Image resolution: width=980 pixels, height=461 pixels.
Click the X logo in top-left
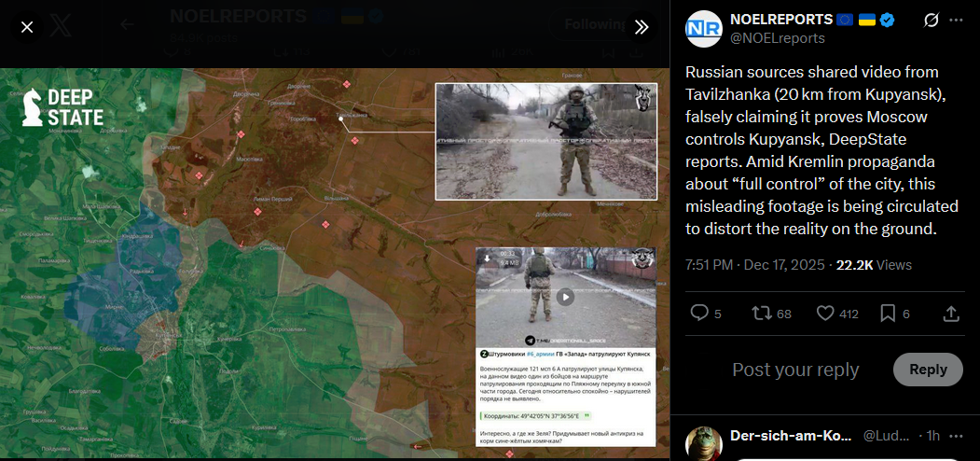point(61,25)
